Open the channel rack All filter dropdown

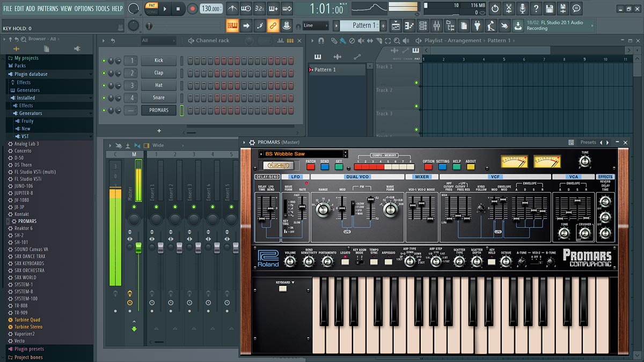(x=158, y=40)
